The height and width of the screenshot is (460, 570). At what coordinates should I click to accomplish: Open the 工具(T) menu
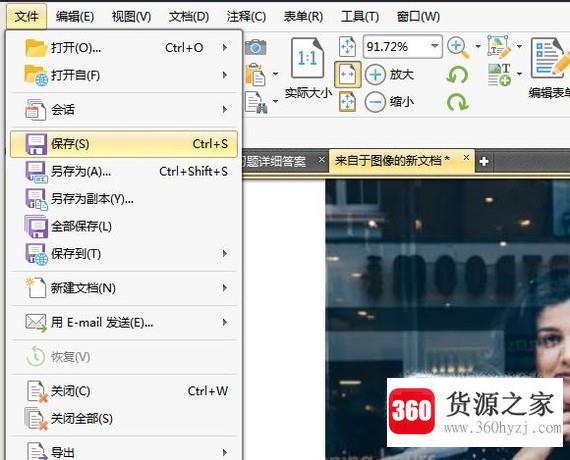360,16
